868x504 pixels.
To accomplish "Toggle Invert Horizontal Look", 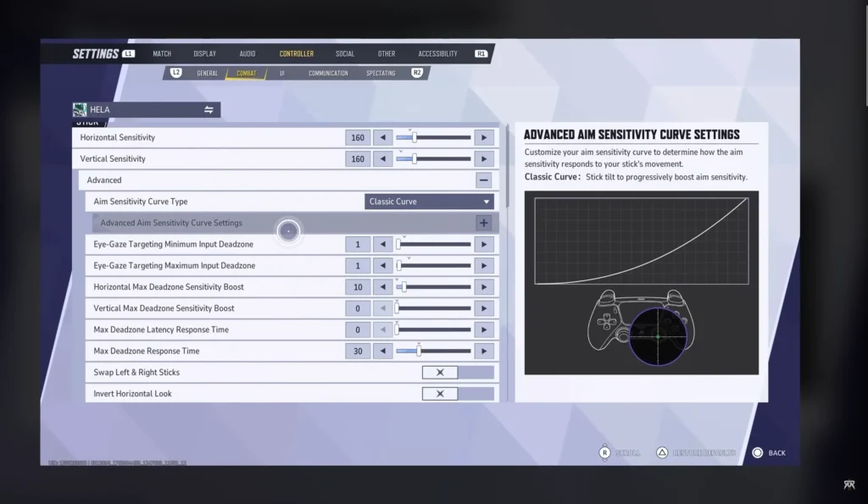I will pos(440,393).
